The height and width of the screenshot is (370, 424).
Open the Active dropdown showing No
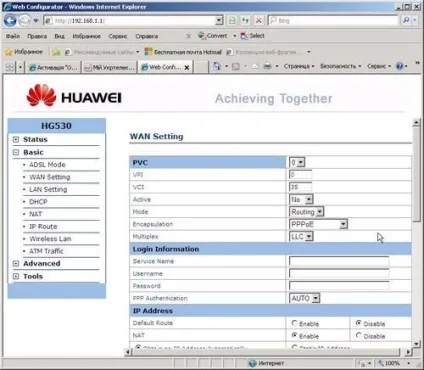pyautogui.click(x=301, y=199)
